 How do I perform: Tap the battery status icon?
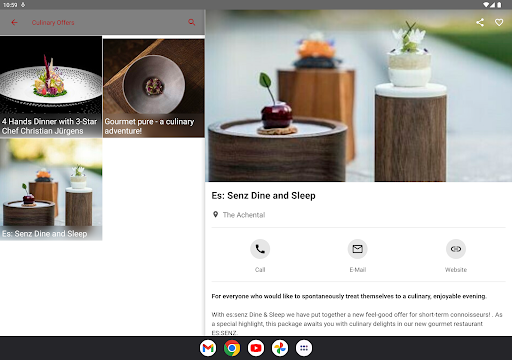[x=499, y=5]
